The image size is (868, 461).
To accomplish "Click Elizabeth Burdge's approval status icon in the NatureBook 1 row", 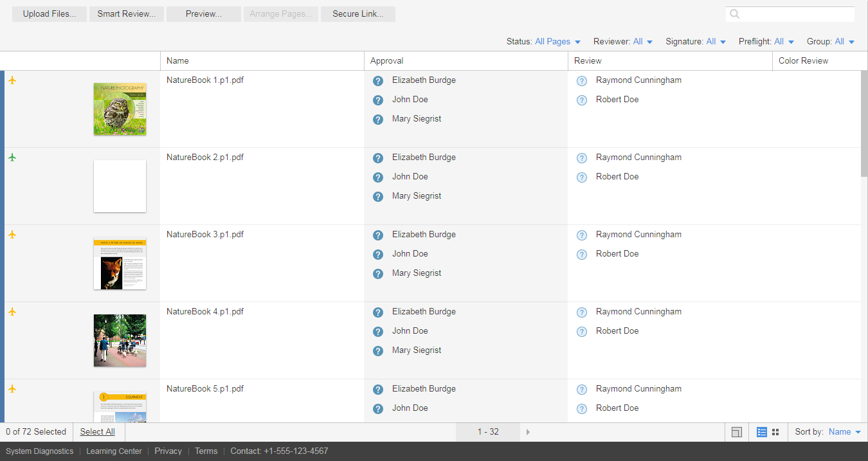I will click(378, 81).
